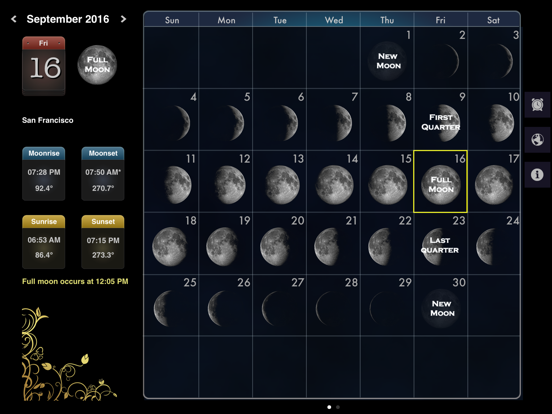Viewport: 552px width, 414px height.
Task: Select September 15 in calendar
Action: coord(387,181)
